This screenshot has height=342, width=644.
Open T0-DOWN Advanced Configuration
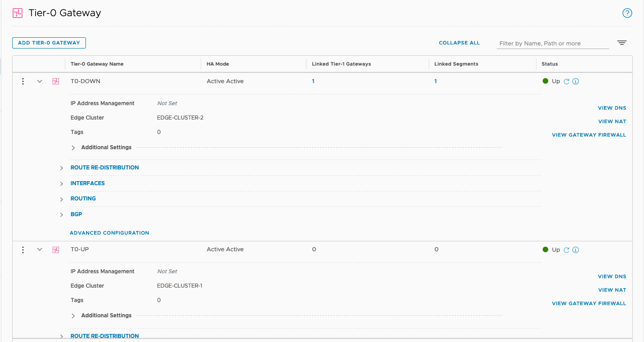point(109,233)
